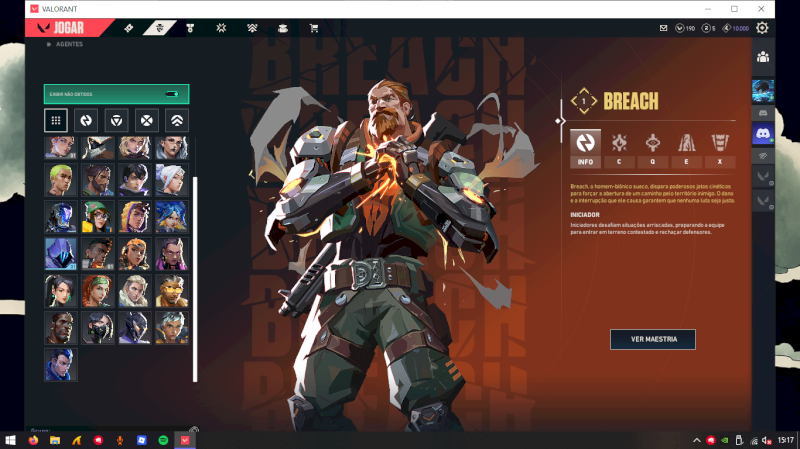Select Yoru, the blue-haired agent in last row

[61, 365]
